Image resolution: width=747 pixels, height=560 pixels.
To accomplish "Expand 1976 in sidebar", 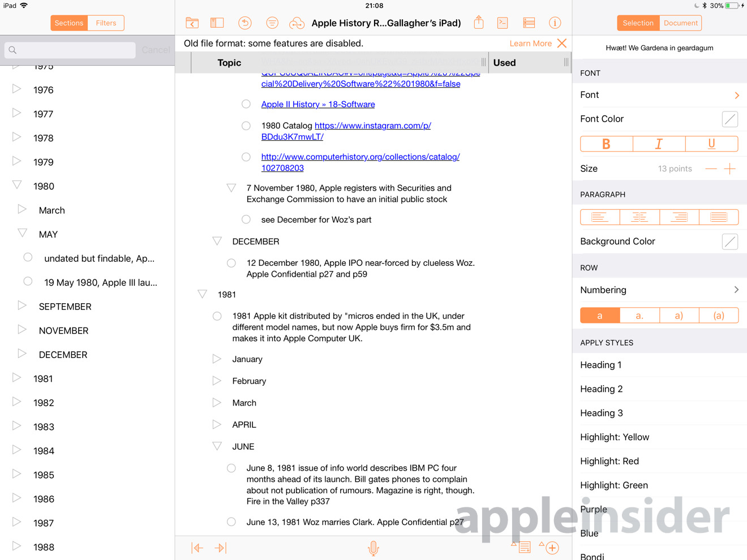I will point(16,89).
